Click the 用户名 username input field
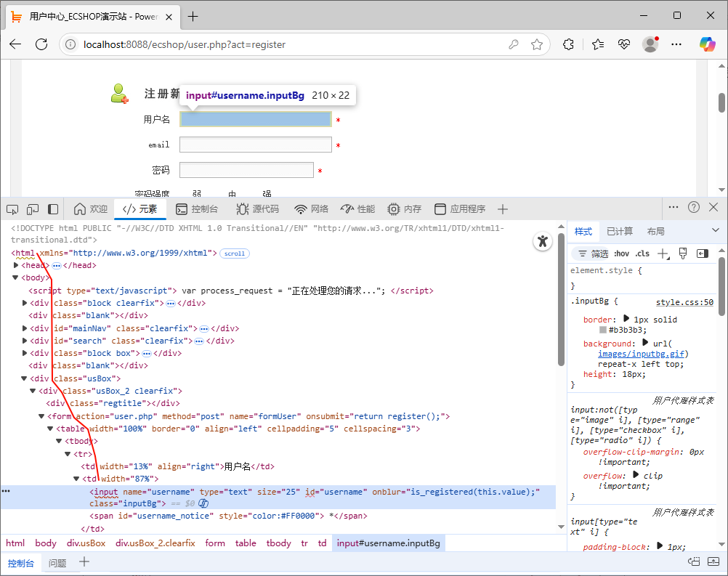The image size is (728, 576). [x=256, y=119]
